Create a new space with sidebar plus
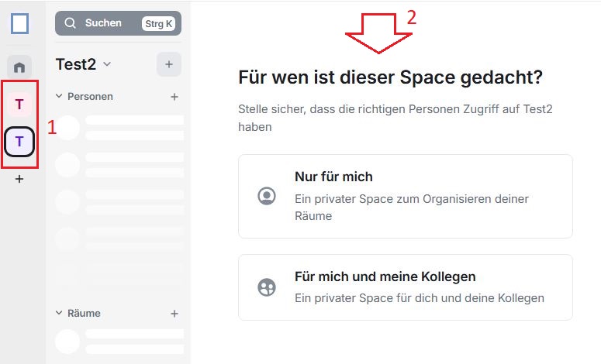601x364 pixels. (19, 179)
